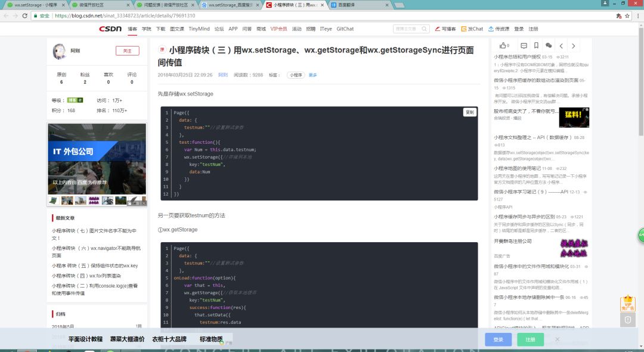Close wx.setStorage first tab
The image size is (644, 352).
[x=63, y=5]
